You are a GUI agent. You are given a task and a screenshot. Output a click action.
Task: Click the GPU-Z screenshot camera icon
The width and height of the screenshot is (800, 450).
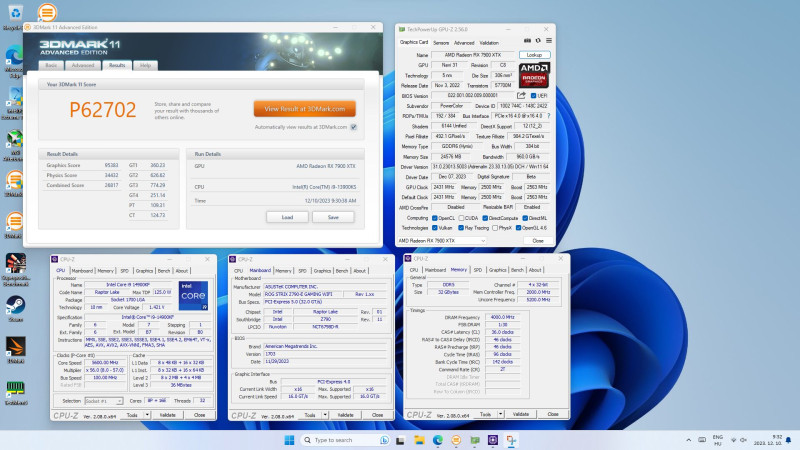(x=527, y=41)
